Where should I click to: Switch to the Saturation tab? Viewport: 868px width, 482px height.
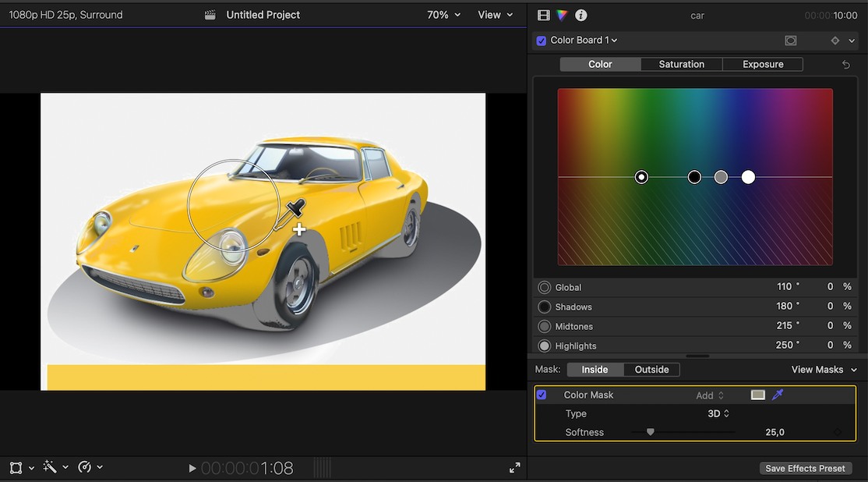(x=681, y=65)
